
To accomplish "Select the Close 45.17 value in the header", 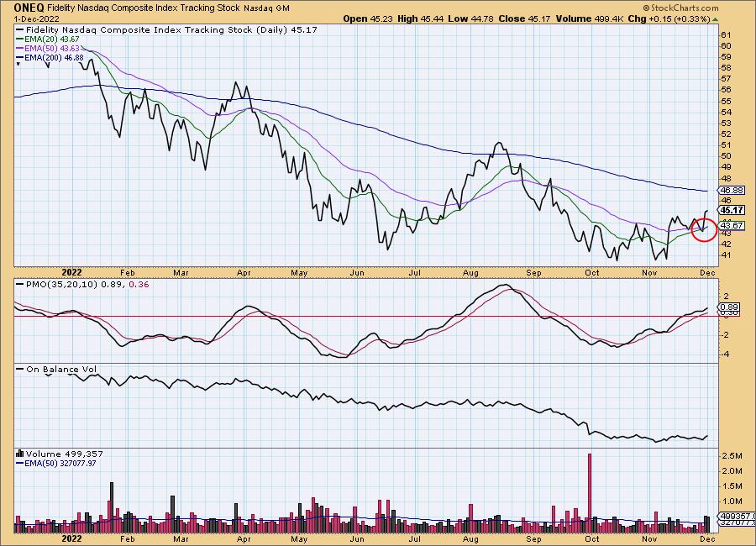I will click(524, 18).
